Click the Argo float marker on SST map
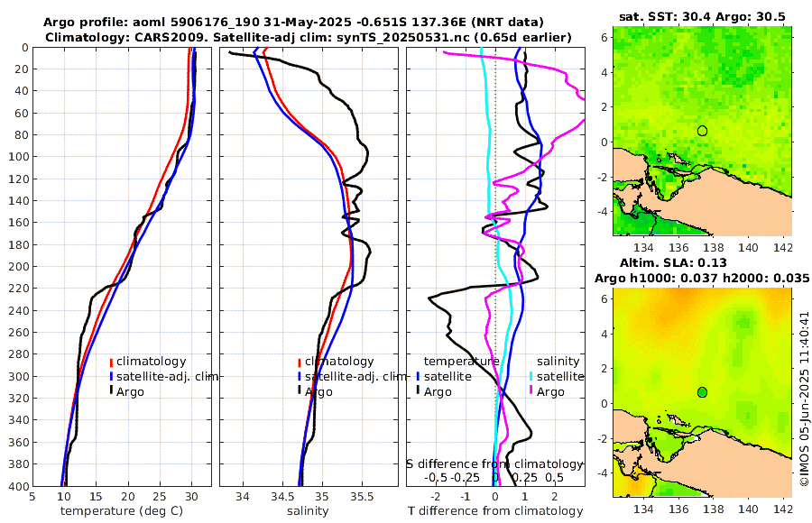The width and height of the screenshot is (812, 523). [702, 131]
